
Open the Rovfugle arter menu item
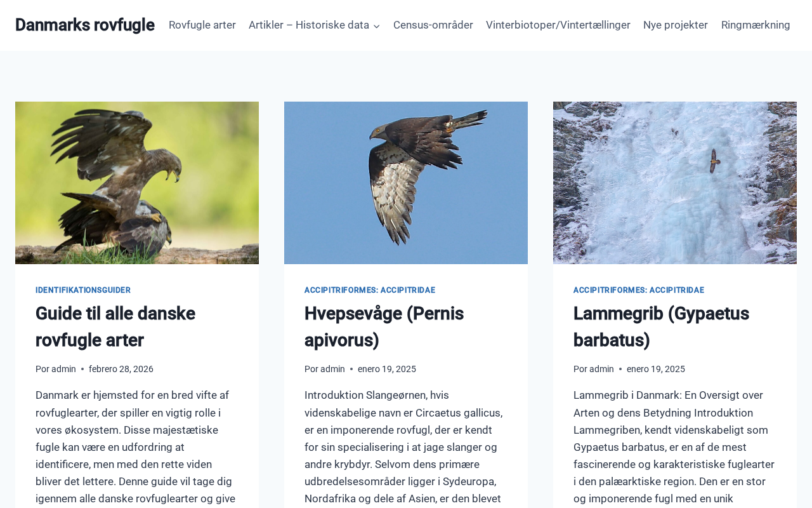(202, 25)
